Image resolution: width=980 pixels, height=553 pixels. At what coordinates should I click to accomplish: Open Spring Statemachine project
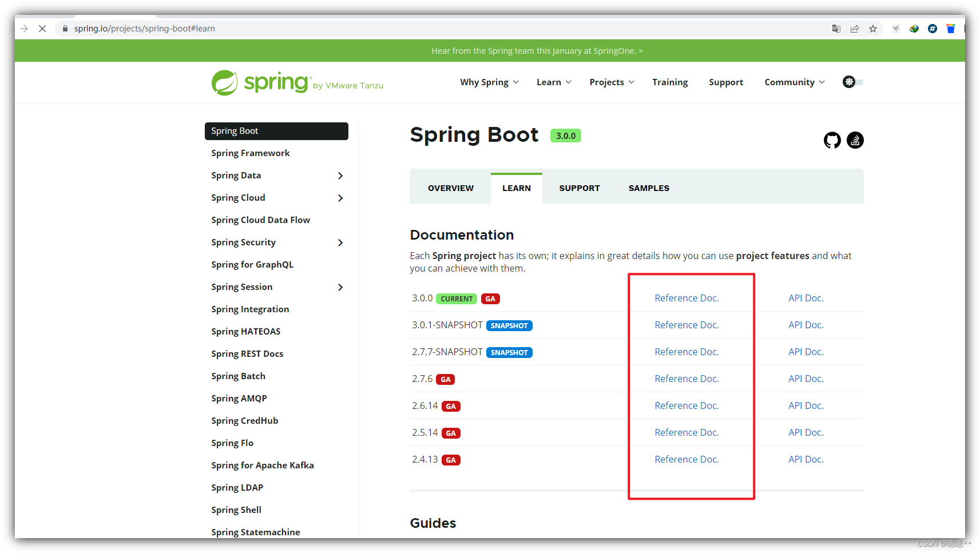(x=256, y=532)
